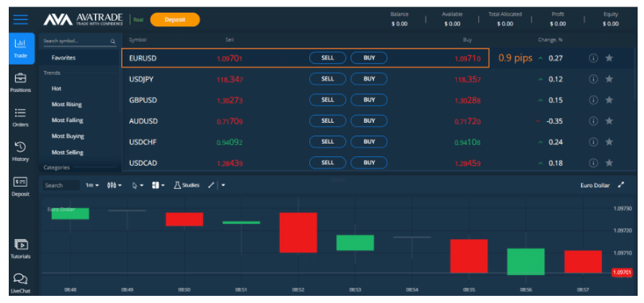Click SELL for USDCAD

pyautogui.click(x=328, y=163)
